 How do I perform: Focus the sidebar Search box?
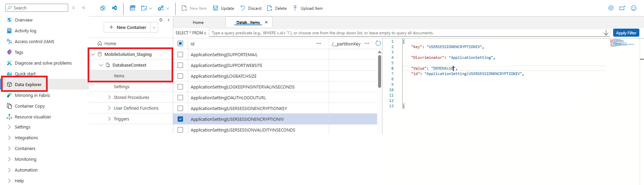[37, 8]
